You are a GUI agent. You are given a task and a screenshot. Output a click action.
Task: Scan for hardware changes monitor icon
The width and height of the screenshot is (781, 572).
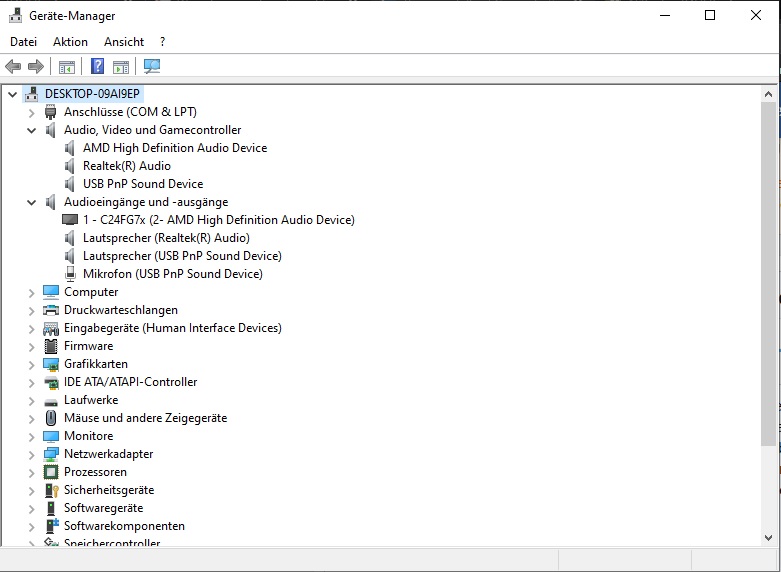click(x=152, y=66)
